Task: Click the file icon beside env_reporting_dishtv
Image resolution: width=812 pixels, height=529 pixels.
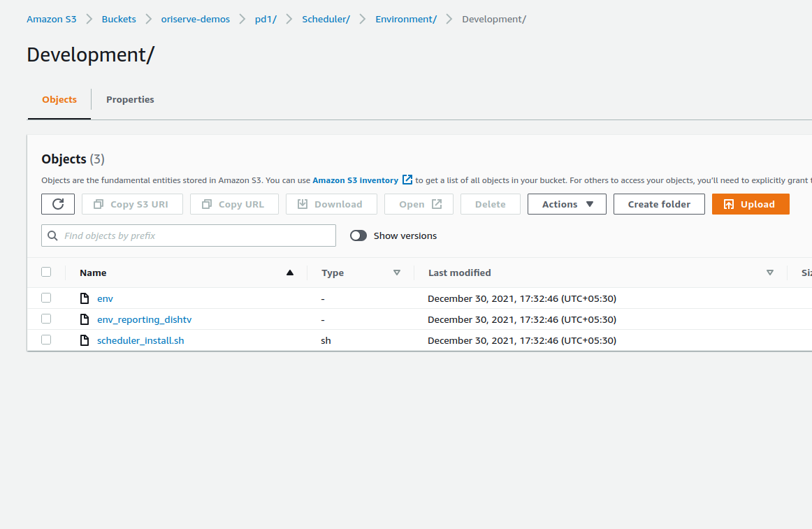Action: click(x=85, y=319)
